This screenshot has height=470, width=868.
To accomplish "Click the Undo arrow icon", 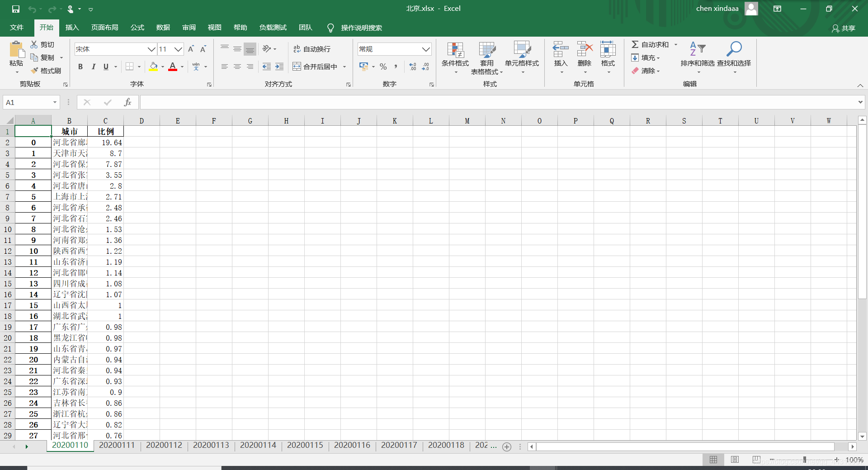I will (32, 9).
